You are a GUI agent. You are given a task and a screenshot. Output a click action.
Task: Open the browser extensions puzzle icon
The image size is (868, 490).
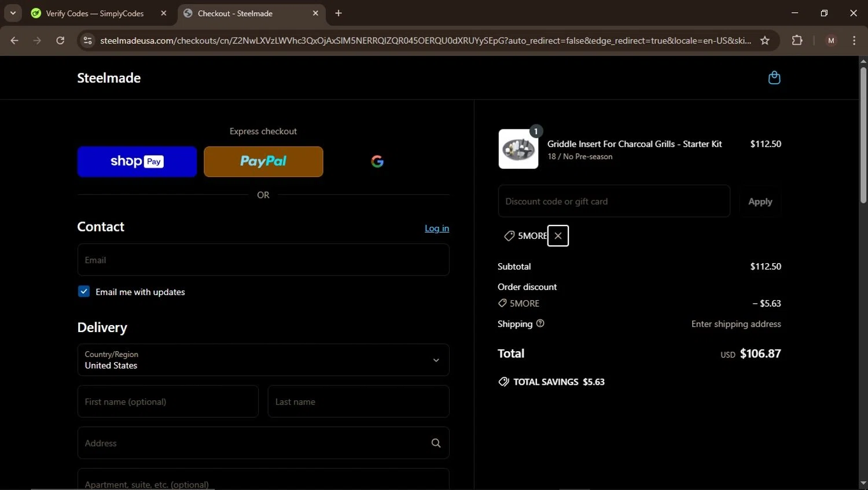(797, 40)
